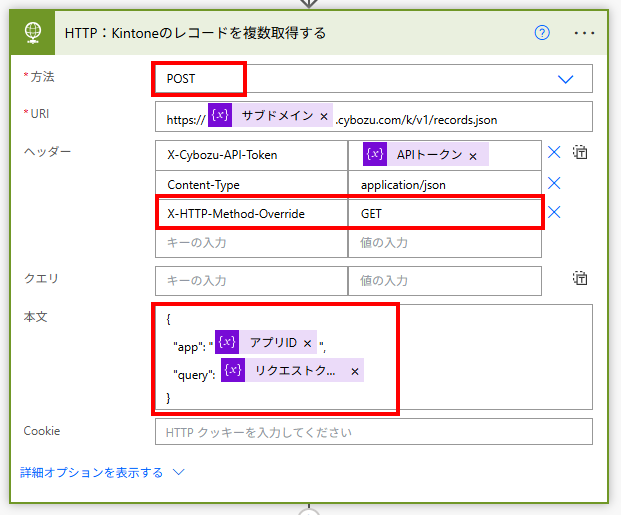This screenshot has width=621, height=515.
Task: Click the chevron next to 詳細オプションを表示する
Action: pos(179,472)
